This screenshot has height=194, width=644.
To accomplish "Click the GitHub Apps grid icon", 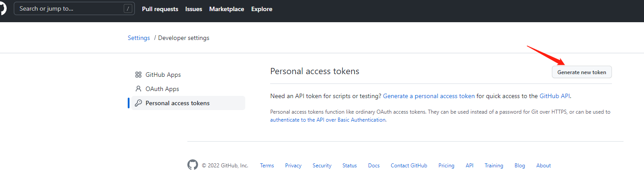I will coord(138,75).
